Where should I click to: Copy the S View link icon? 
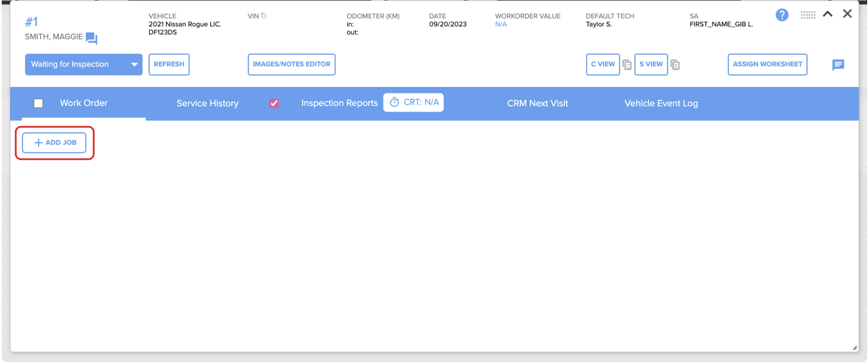pos(675,65)
